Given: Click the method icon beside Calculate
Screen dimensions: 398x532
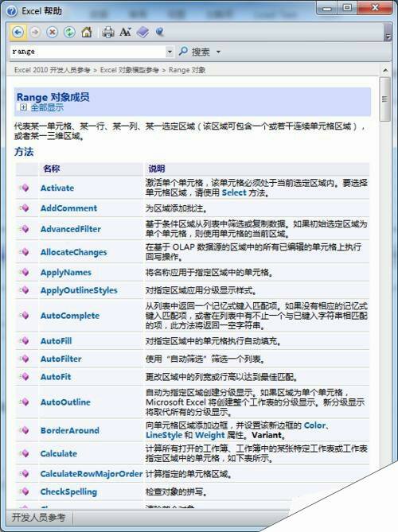Looking at the screenshot, I should point(24,453).
